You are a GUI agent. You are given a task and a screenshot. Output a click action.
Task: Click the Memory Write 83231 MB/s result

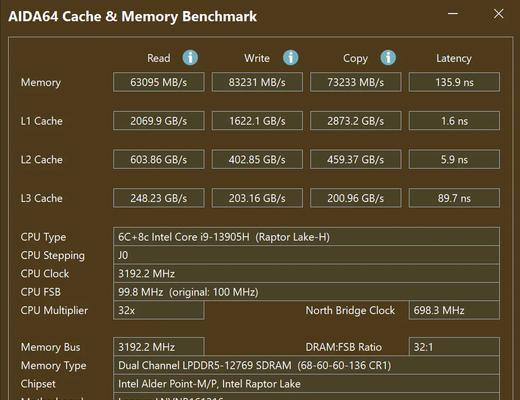pyautogui.click(x=257, y=82)
